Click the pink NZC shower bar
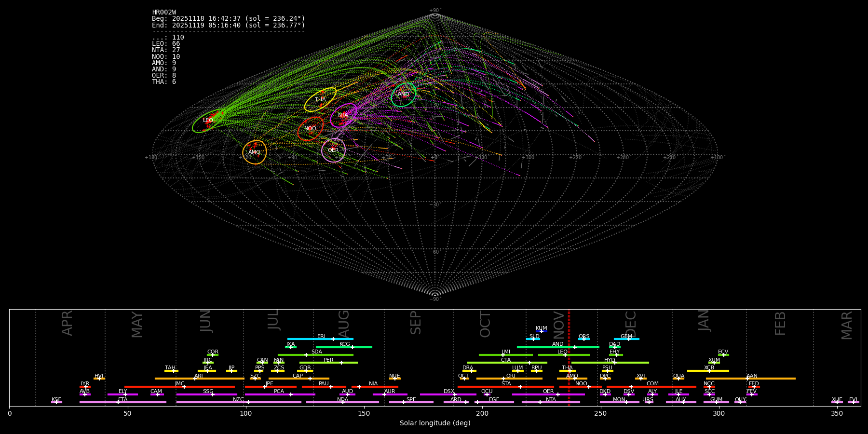 [239, 402]
